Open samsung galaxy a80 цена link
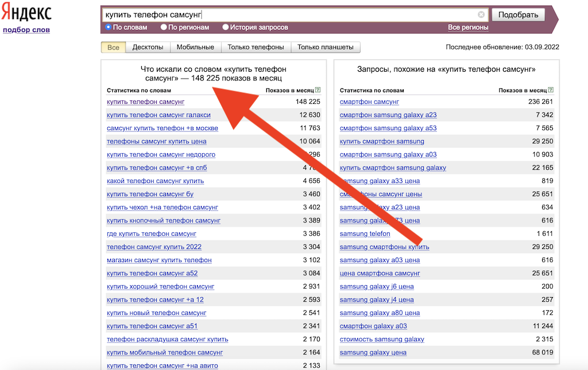This screenshot has height=370, width=588. (x=380, y=313)
